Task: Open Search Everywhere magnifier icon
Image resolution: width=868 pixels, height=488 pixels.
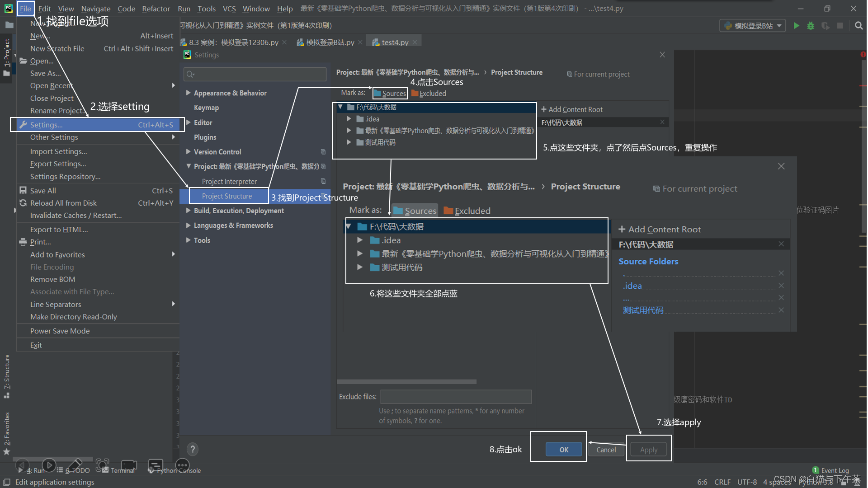Action: (x=859, y=26)
